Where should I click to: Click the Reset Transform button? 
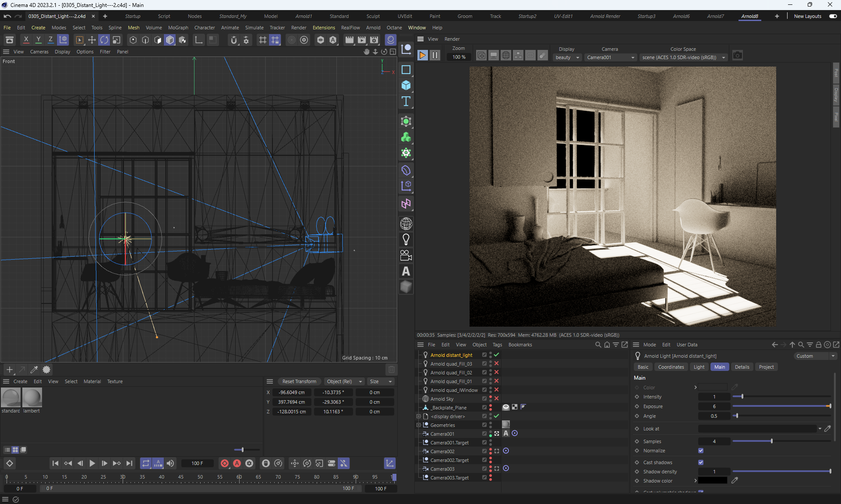click(299, 381)
